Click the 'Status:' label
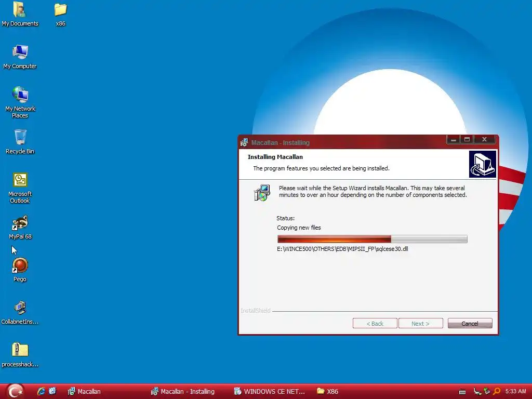This screenshot has height=399, width=532. coord(286,218)
